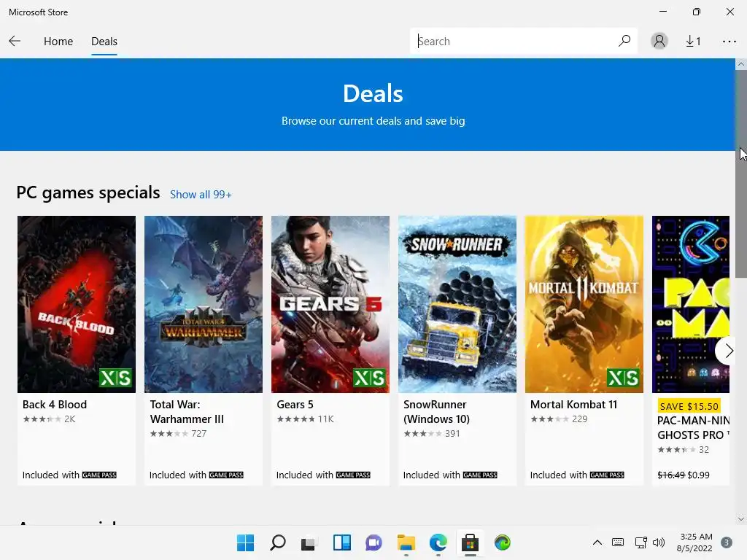Open Widgets on taskbar
This screenshot has height=560, width=747.
coord(341,542)
